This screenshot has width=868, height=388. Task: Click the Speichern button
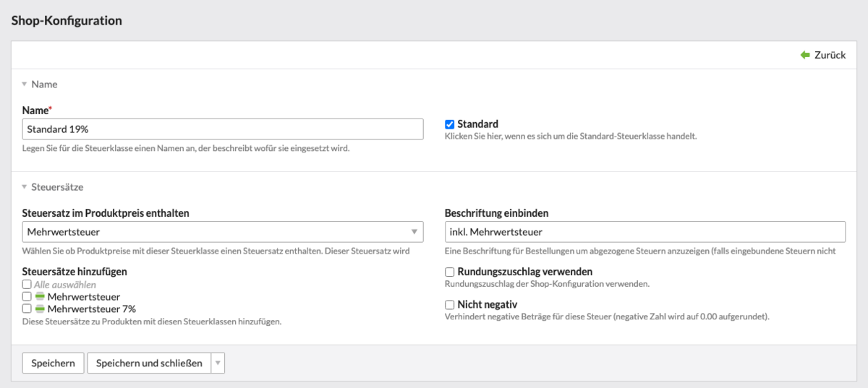click(53, 363)
